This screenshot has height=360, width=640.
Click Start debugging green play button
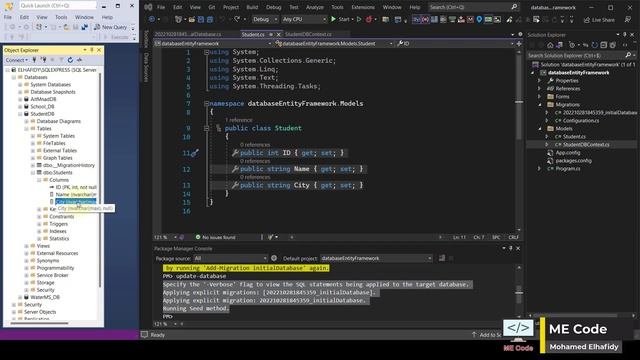(333, 19)
